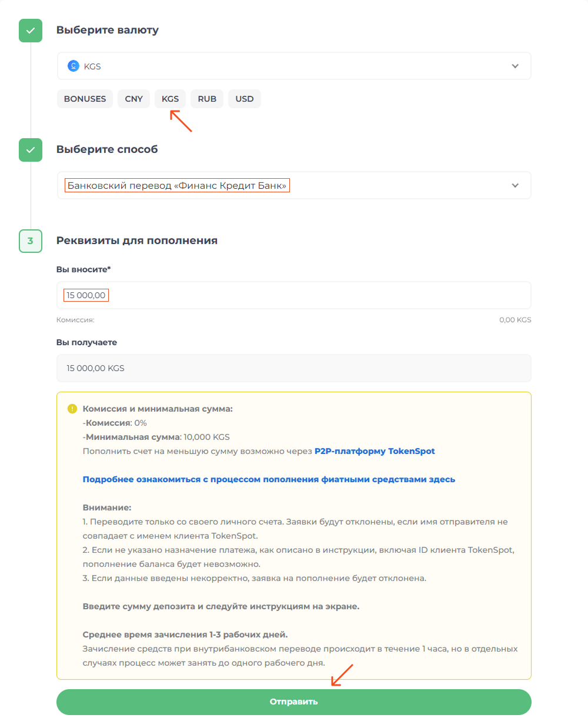Select the RUB currency chip

click(207, 99)
